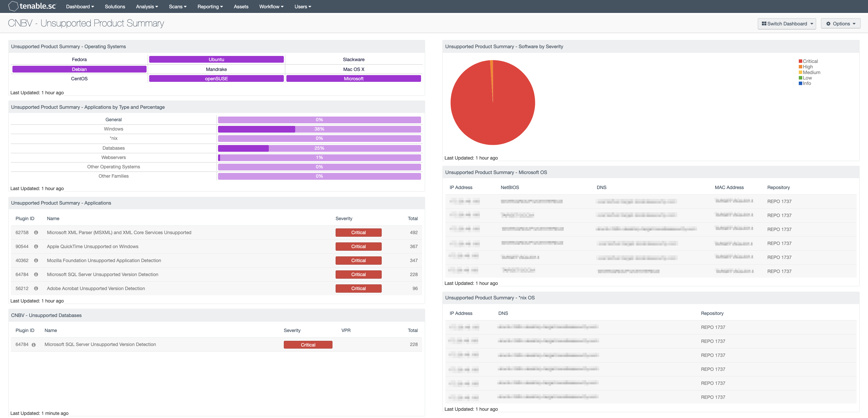Go to Assets in the nav bar
Image resolution: width=868 pixels, height=418 pixels.
pos(241,6)
